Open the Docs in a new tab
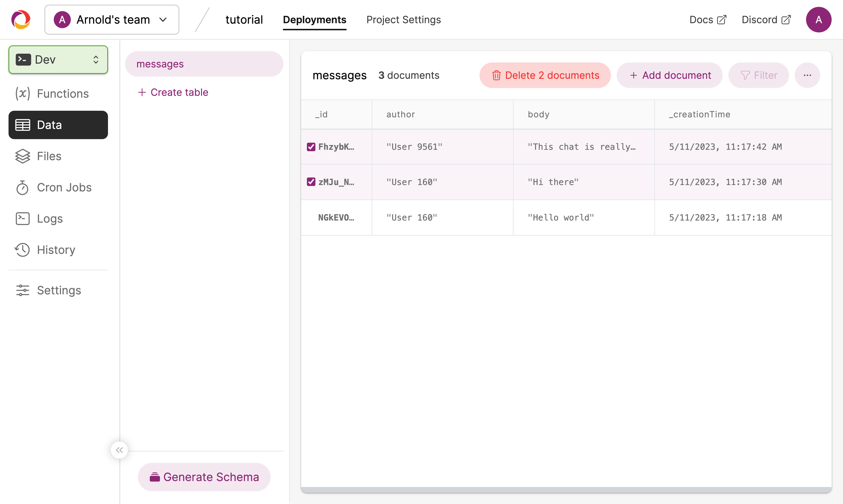Image resolution: width=843 pixels, height=504 pixels. tap(707, 19)
